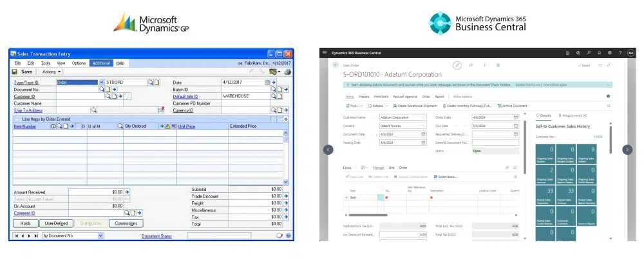
Task: Expand the Post dropdown arrow
Action: tap(362, 106)
